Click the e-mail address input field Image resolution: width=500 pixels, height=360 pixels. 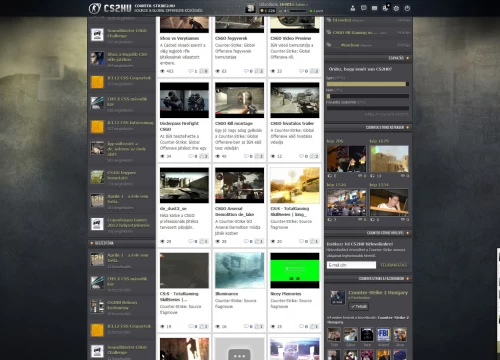pyautogui.click(x=351, y=265)
